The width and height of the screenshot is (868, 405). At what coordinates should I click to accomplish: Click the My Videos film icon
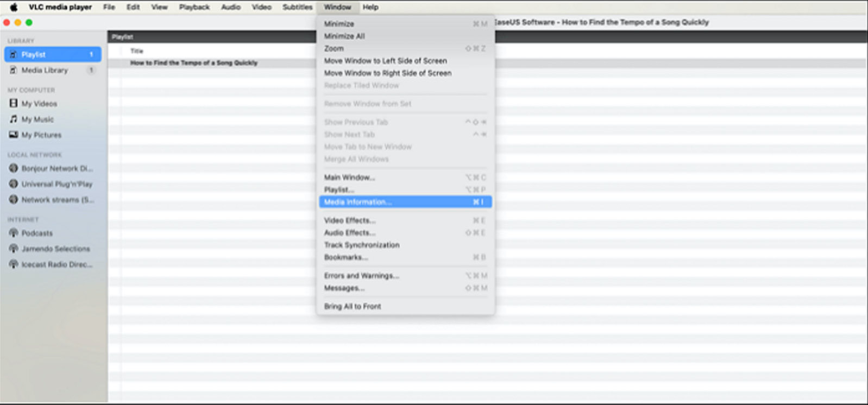[x=14, y=103]
